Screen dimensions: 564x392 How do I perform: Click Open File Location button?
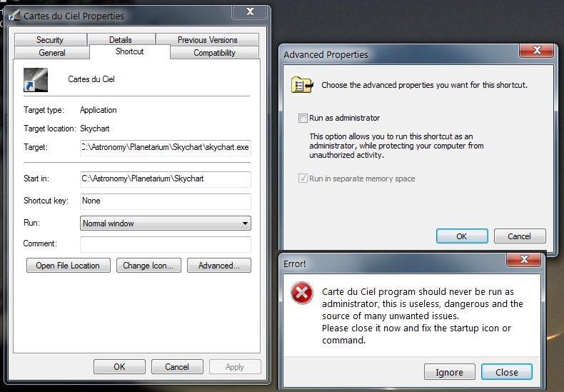[68, 266]
